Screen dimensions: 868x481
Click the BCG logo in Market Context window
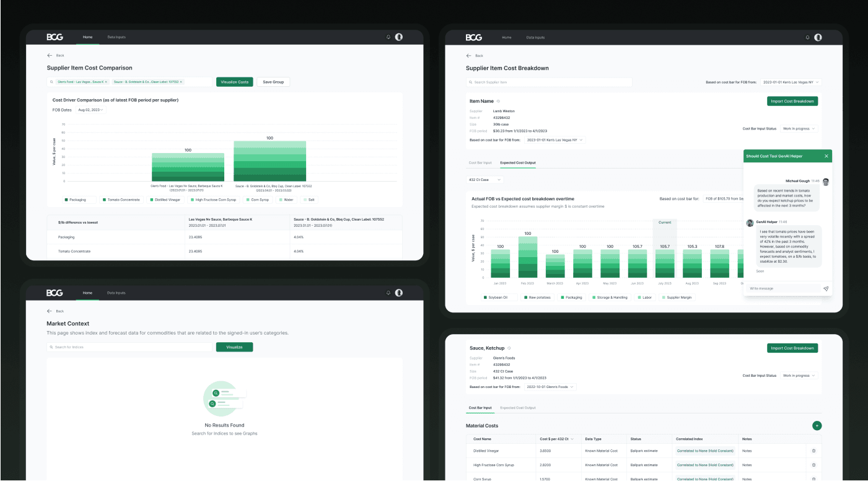point(55,293)
